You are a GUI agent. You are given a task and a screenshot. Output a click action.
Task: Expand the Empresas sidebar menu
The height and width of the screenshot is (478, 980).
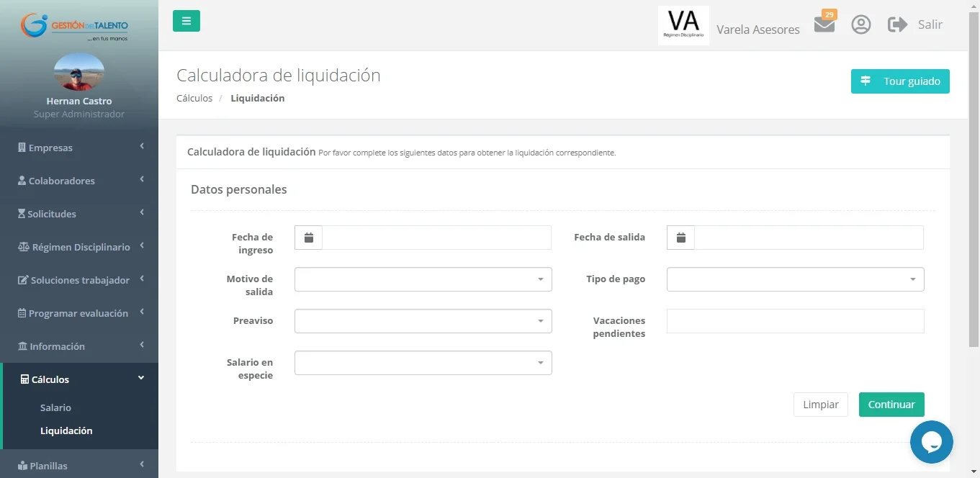pyautogui.click(x=79, y=148)
